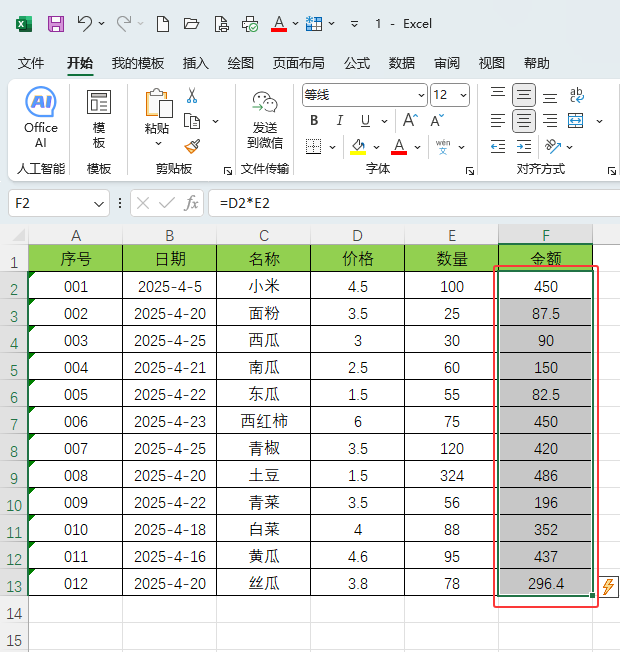Screen dimensions: 620x652
Task: Open the font settings dialog launcher
Action: click(470, 170)
